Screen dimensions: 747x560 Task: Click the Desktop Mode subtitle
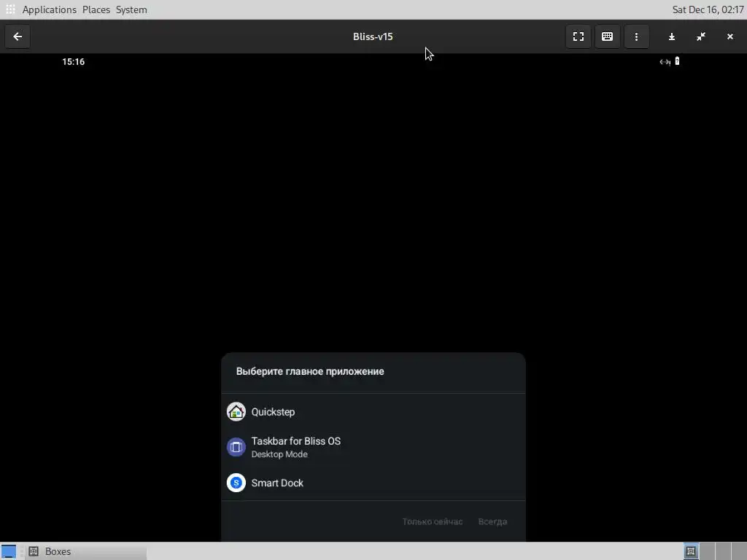coord(279,454)
